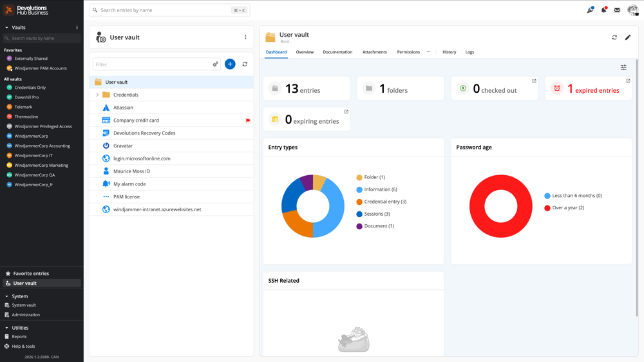Select the User vault root row

(x=171, y=82)
